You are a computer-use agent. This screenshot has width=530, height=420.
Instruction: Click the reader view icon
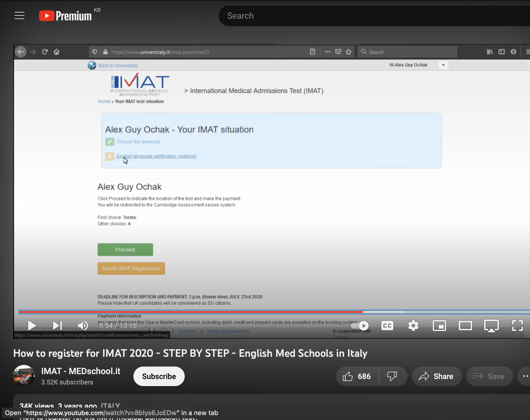click(312, 52)
